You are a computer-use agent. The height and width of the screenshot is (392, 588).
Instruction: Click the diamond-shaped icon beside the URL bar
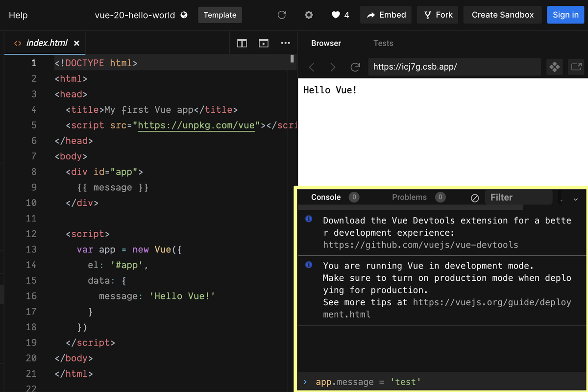coord(554,67)
